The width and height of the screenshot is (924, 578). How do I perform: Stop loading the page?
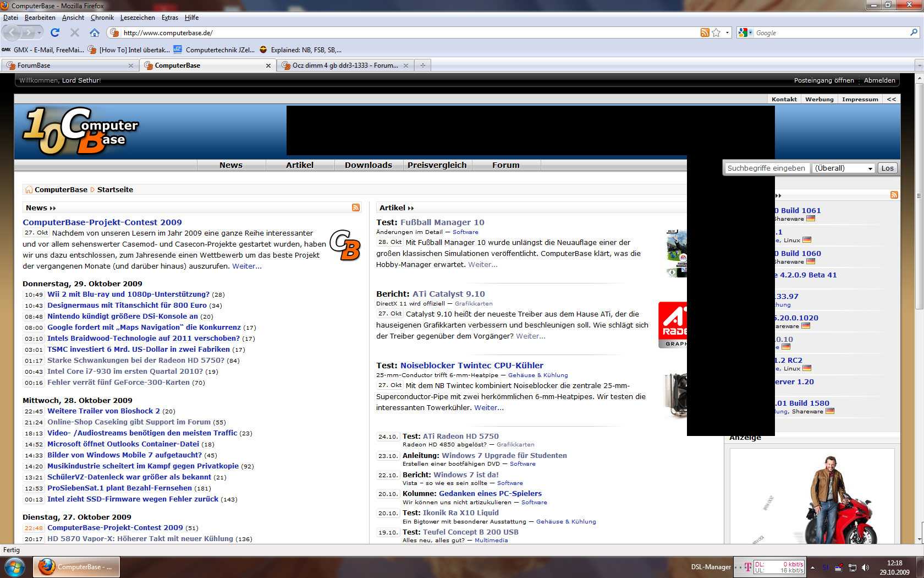click(x=75, y=33)
